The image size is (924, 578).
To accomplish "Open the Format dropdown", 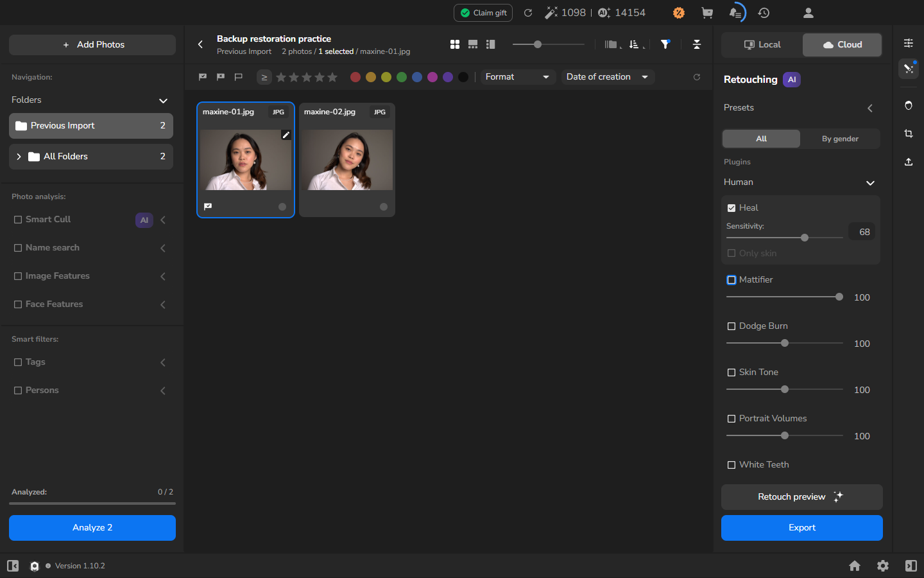I will tap(517, 77).
